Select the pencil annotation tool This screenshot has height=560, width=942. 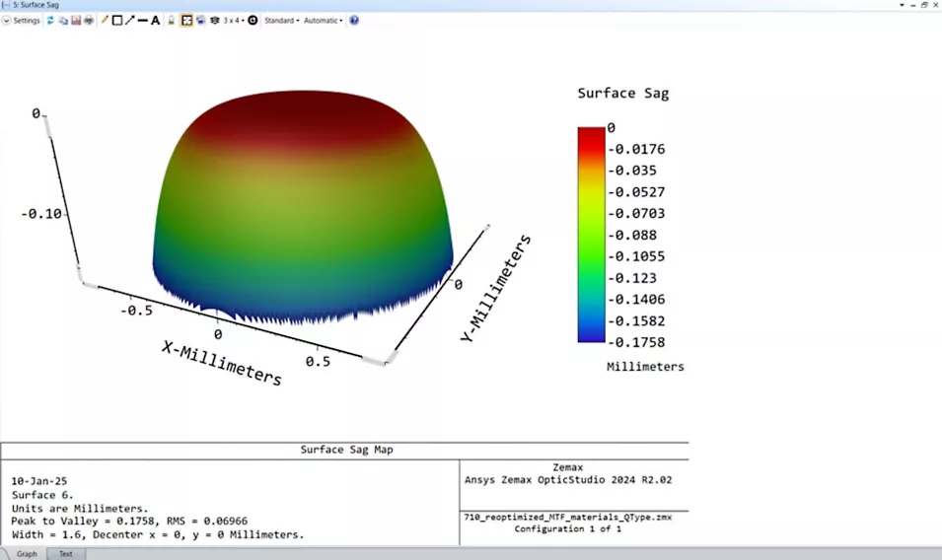point(105,21)
